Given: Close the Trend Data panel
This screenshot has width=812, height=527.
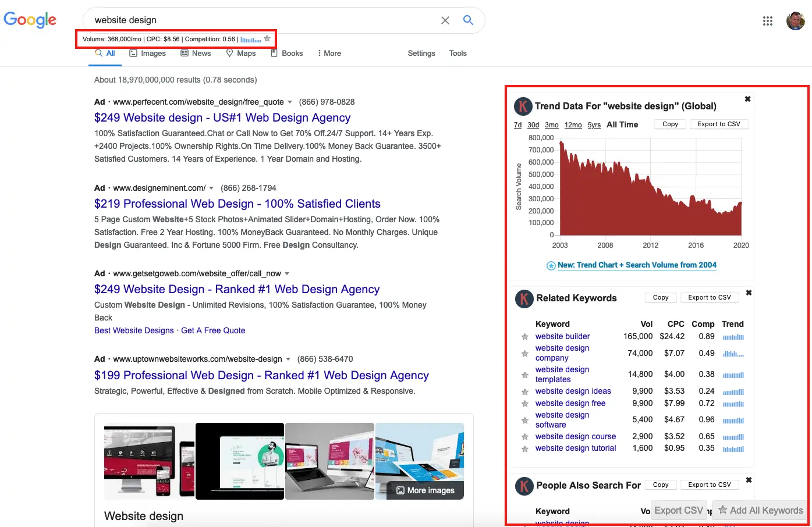Looking at the screenshot, I should pyautogui.click(x=747, y=99).
